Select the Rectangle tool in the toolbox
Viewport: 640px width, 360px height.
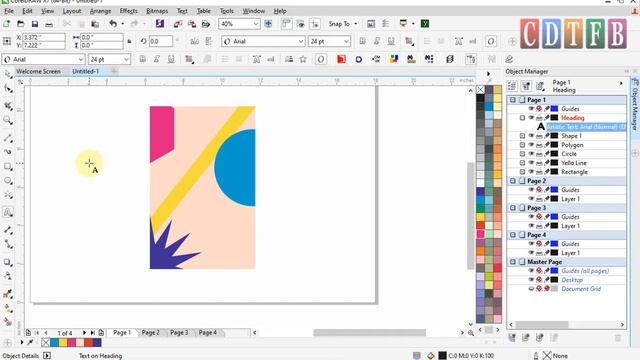pyautogui.click(x=8, y=167)
